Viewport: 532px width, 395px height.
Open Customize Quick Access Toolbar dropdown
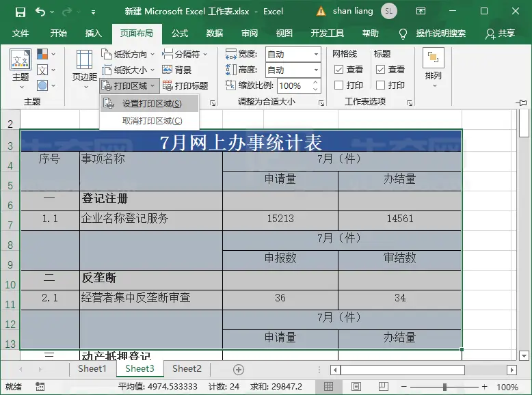[93, 12]
